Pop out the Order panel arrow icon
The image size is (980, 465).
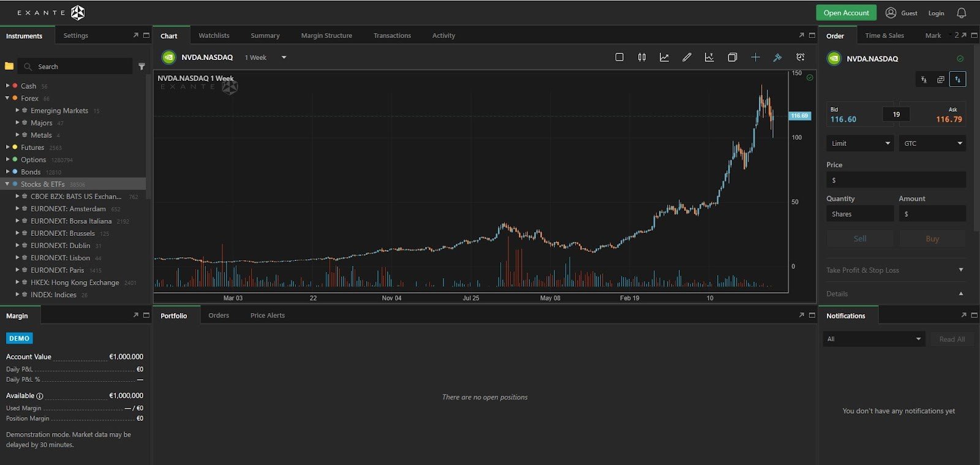tap(963, 35)
